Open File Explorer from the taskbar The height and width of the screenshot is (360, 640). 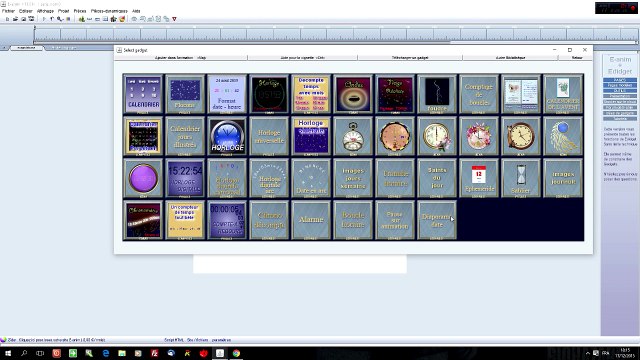[122, 353]
